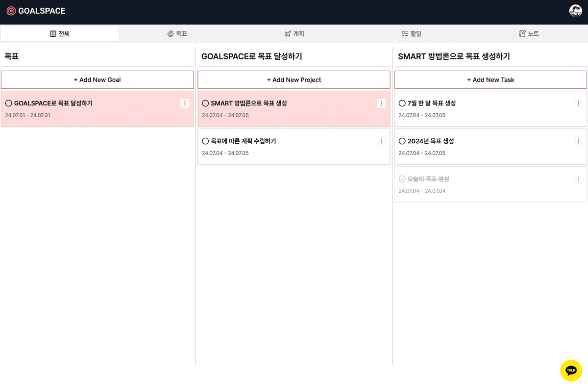The image size is (588, 387).
Task: Open the user profile avatar
Action: pyautogui.click(x=575, y=11)
